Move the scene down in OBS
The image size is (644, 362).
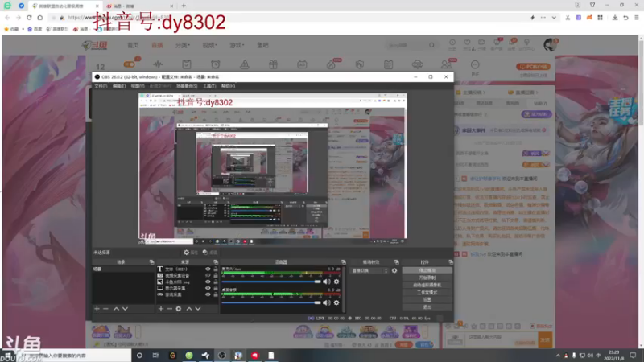point(126,309)
